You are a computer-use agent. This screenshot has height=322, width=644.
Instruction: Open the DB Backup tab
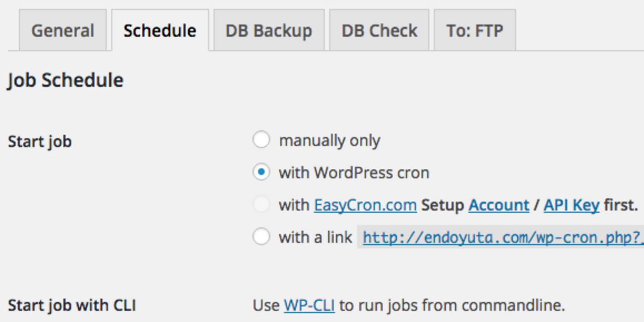(268, 31)
